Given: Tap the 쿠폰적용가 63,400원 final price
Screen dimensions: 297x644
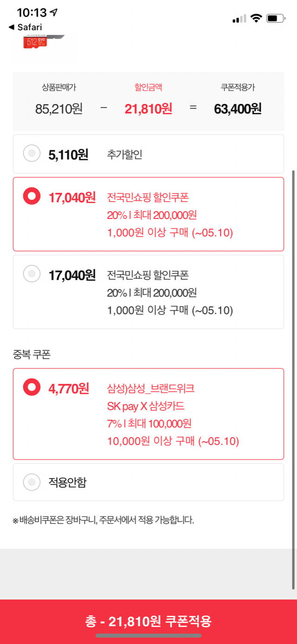Looking at the screenshot, I should (x=238, y=109).
